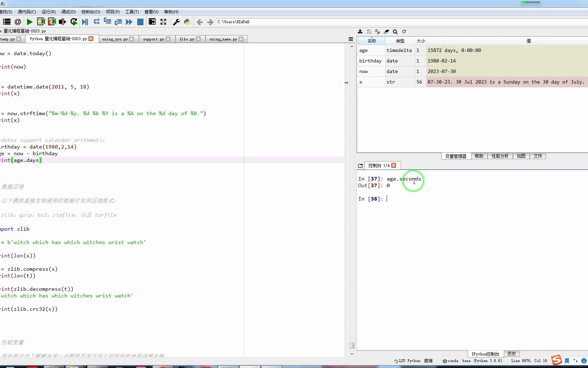588x368 pixels.
Task: Open the console tab browser icon
Action: pos(360,165)
